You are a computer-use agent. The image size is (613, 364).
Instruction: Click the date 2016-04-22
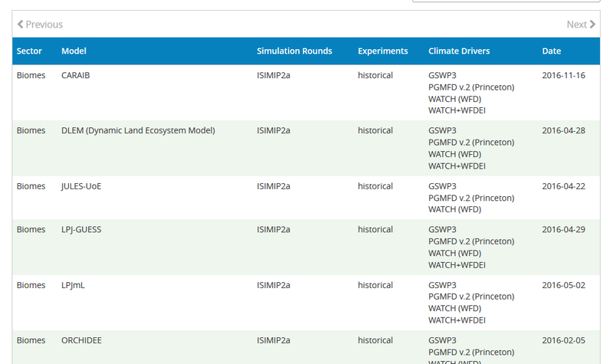(564, 186)
